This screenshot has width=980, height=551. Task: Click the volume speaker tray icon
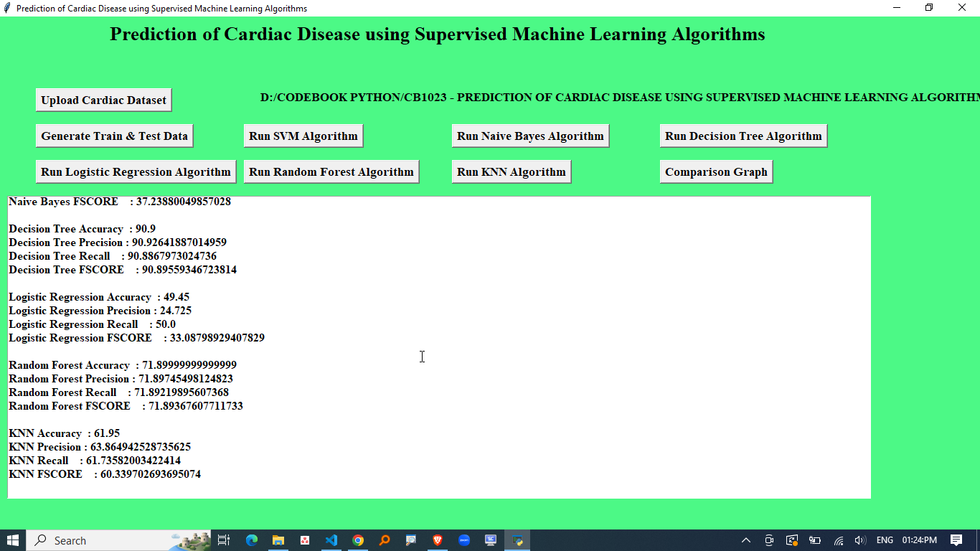860,540
